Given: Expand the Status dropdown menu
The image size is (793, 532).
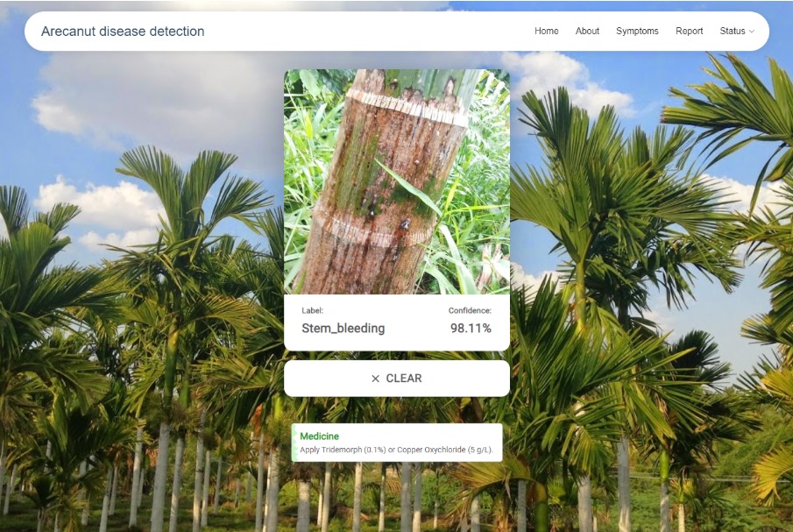Looking at the screenshot, I should (x=737, y=31).
